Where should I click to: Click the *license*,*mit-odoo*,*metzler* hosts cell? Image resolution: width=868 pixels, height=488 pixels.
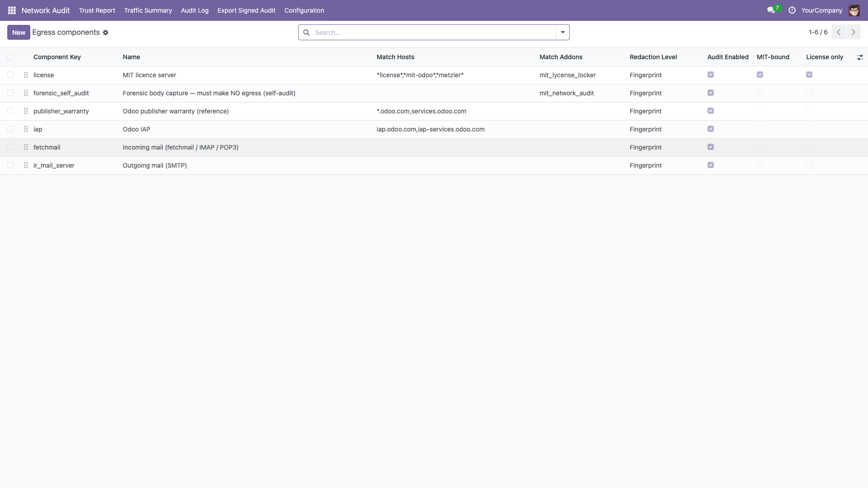tap(420, 75)
